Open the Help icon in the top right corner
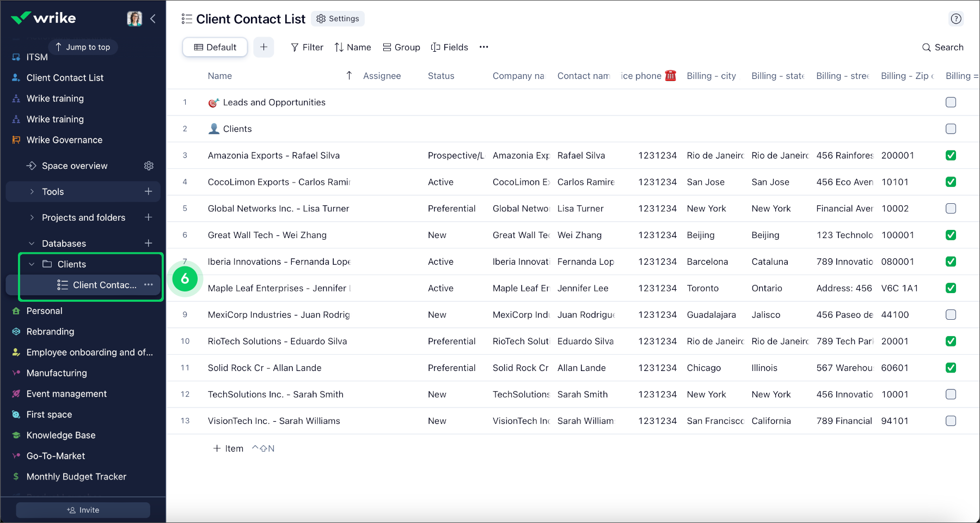The width and height of the screenshot is (980, 523). click(956, 19)
